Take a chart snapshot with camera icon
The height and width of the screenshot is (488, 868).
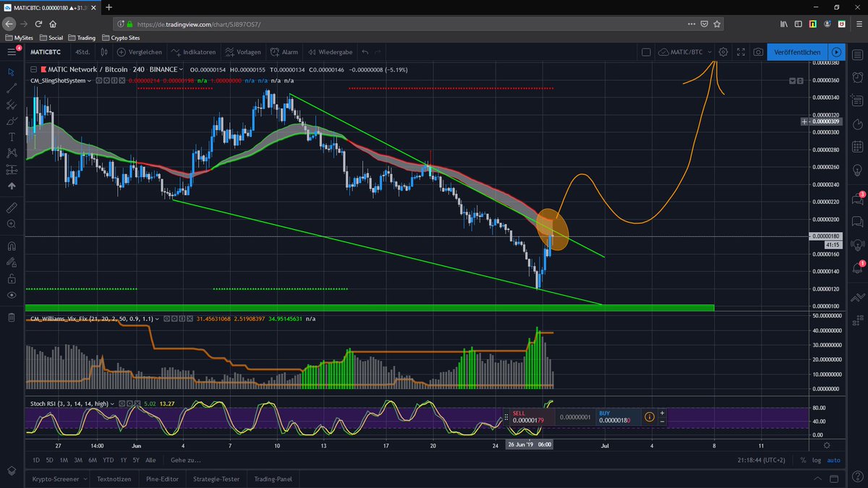757,52
